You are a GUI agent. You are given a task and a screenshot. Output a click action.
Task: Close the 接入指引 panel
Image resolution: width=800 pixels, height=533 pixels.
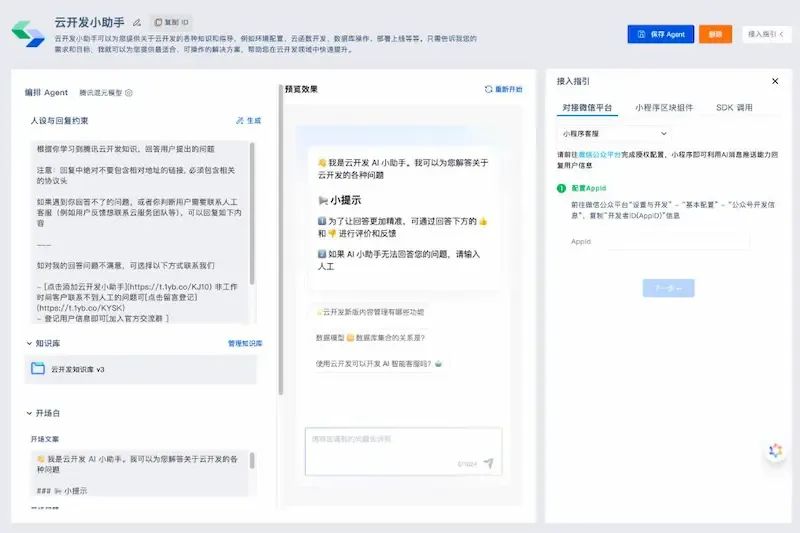click(x=775, y=81)
